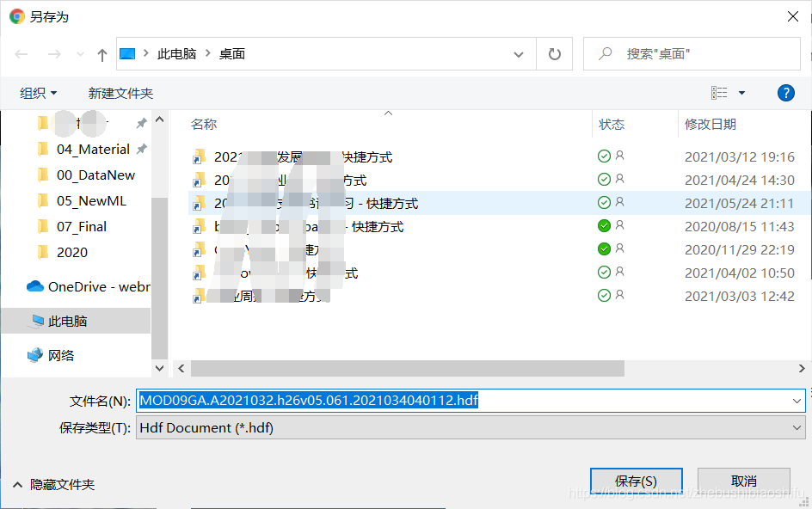Select shortcut dated 2021/03/03 12:42
Image resolution: width=812 pixels, height=509 pixels.
pos(494,296)
